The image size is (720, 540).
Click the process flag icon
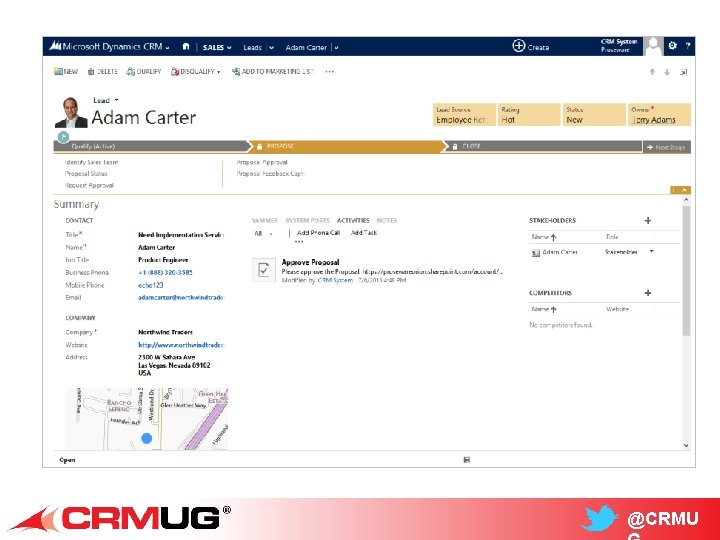63,137
